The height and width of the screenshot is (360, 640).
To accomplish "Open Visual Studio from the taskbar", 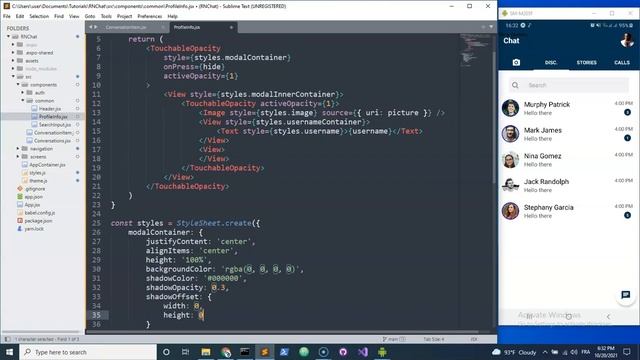I will pos(362,352).
